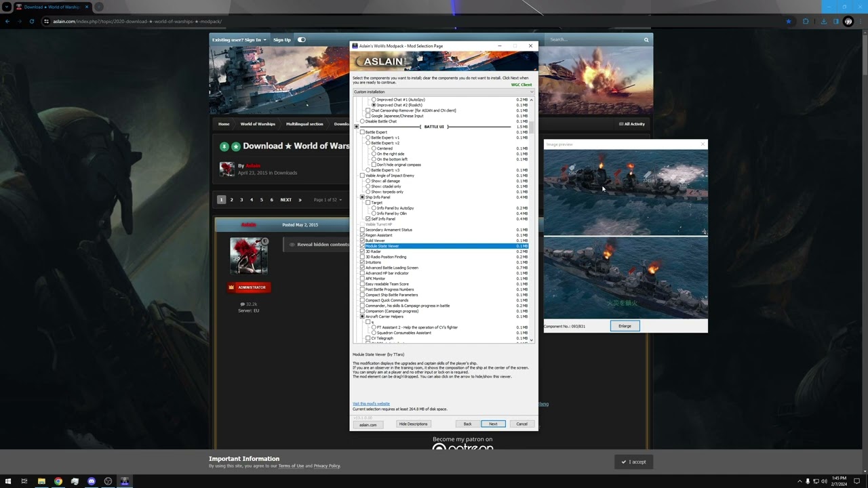Open the Home forum menu
The height and width of the screenshot is (488, 868).
tap(224, 124)
